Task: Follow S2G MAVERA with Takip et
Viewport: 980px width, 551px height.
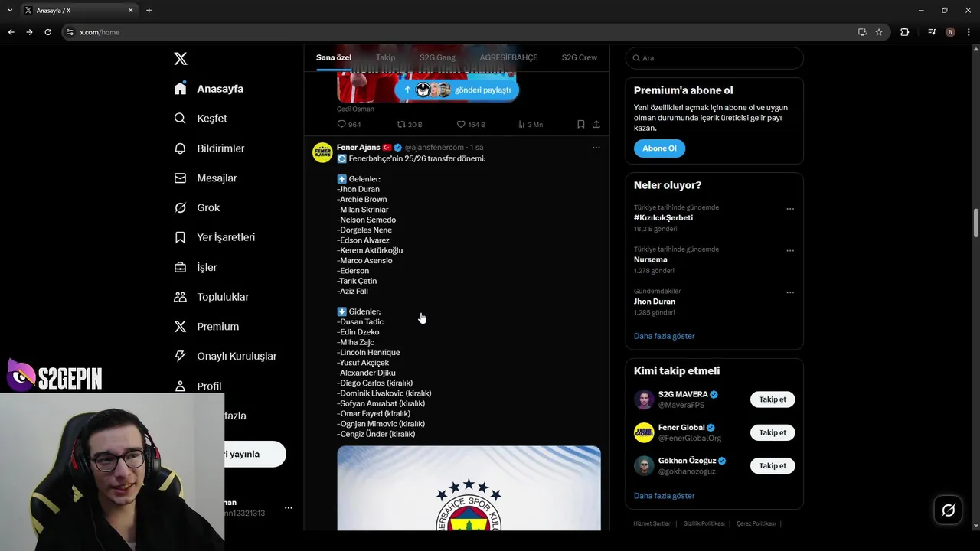Action: point(773,399)
